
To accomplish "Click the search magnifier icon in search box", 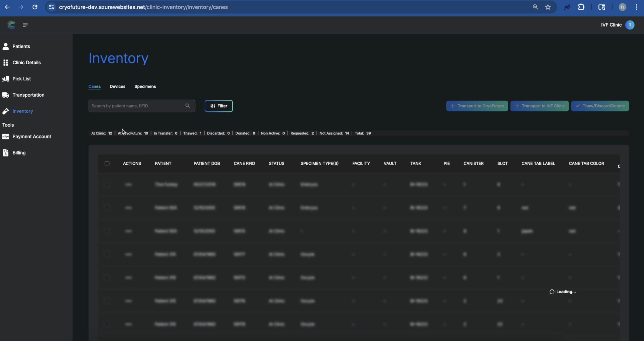I will 187,106.
